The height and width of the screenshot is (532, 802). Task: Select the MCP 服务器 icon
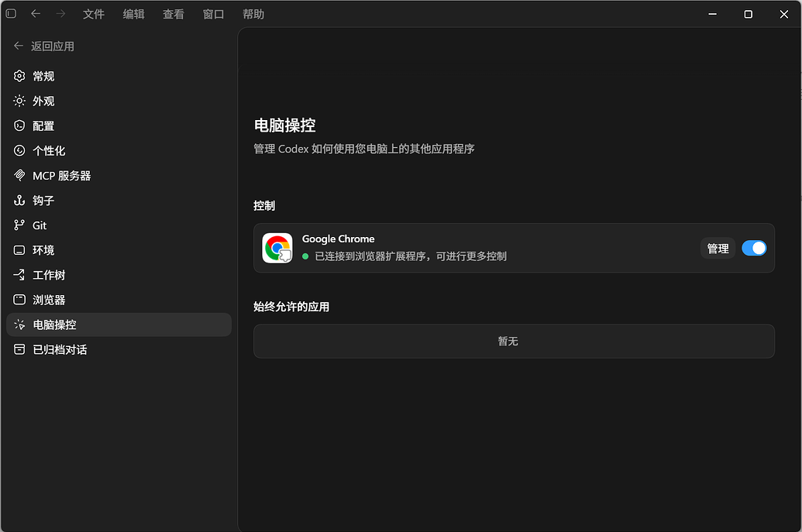click(x=19, y=176)
